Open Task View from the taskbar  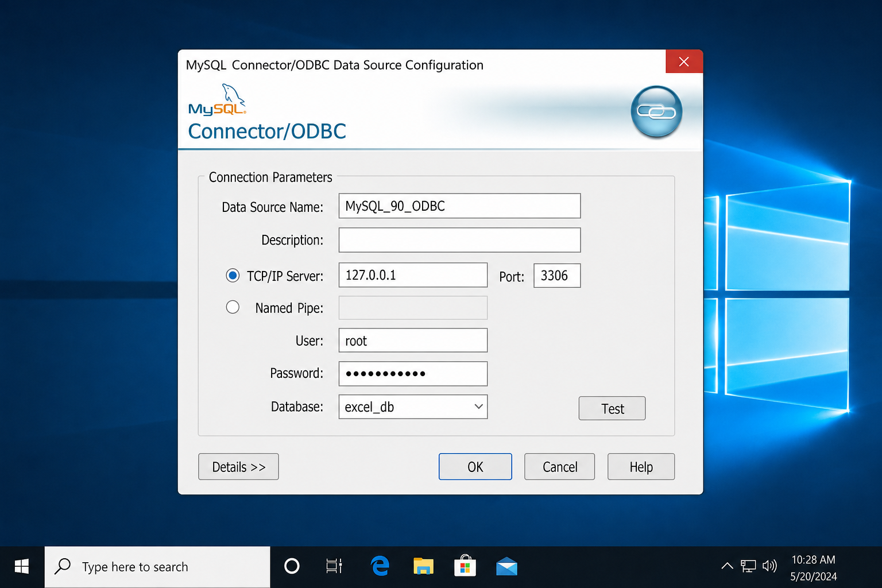pyautogui.click(x=334, y=567)
